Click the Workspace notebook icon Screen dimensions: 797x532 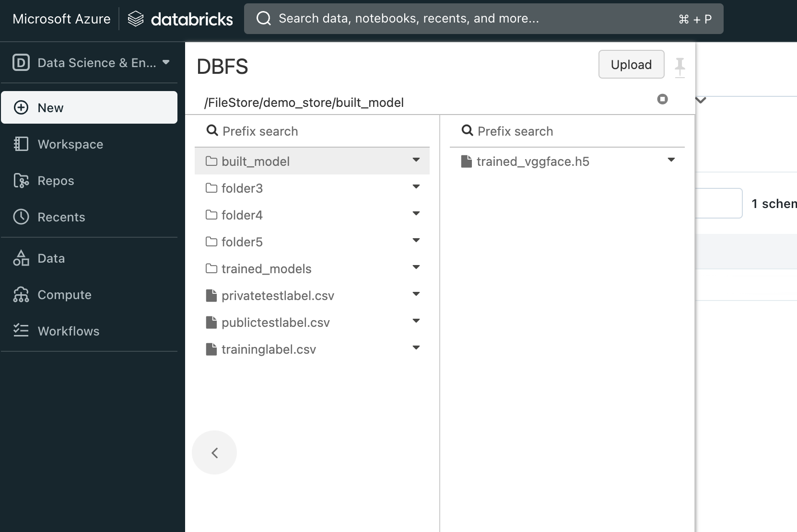point(21,144)
